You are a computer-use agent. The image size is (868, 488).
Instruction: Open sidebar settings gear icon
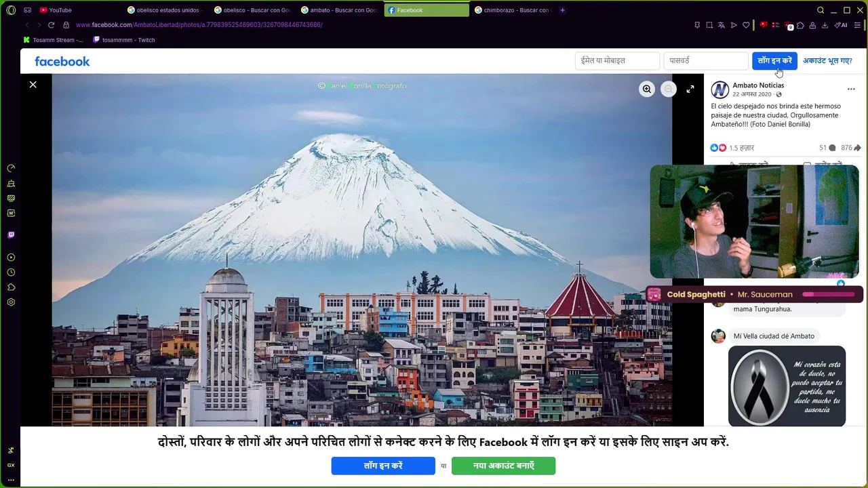(11, 302)
